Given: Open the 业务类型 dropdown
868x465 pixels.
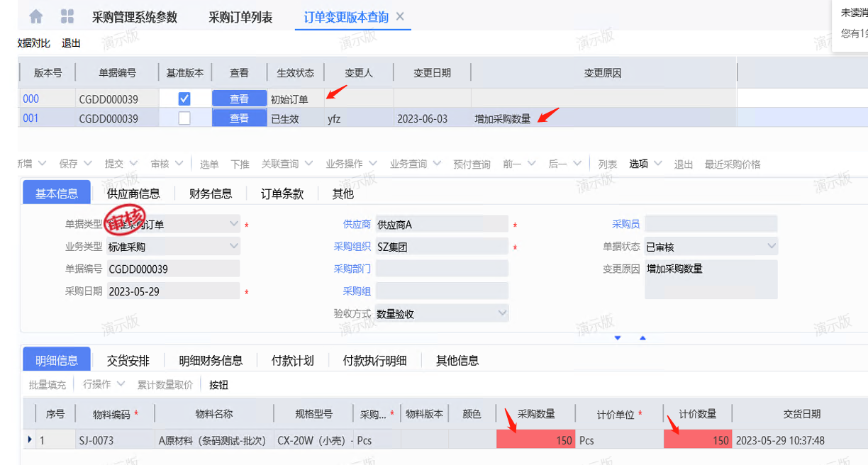Looking at the screenshot, I should coord(234,247).
